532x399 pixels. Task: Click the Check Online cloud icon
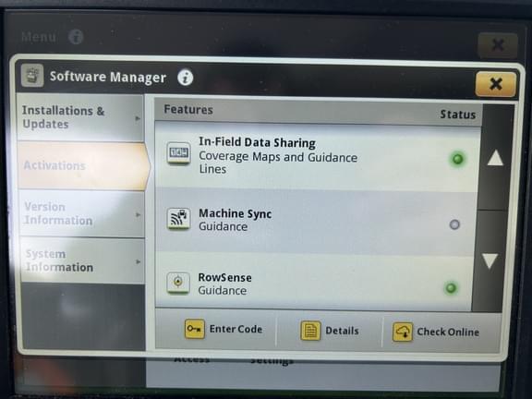click(x=403, y=332)
